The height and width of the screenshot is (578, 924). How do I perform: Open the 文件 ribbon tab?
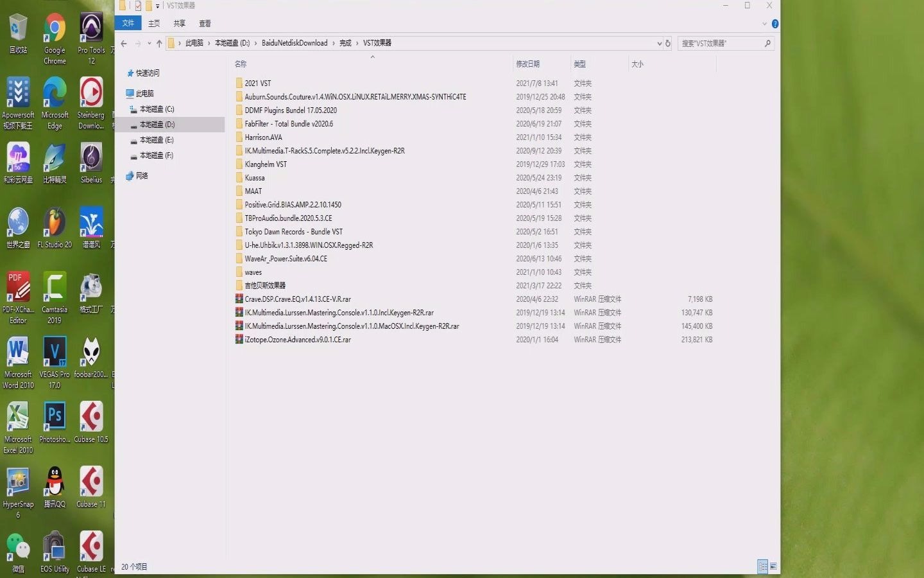pos(128,23)
